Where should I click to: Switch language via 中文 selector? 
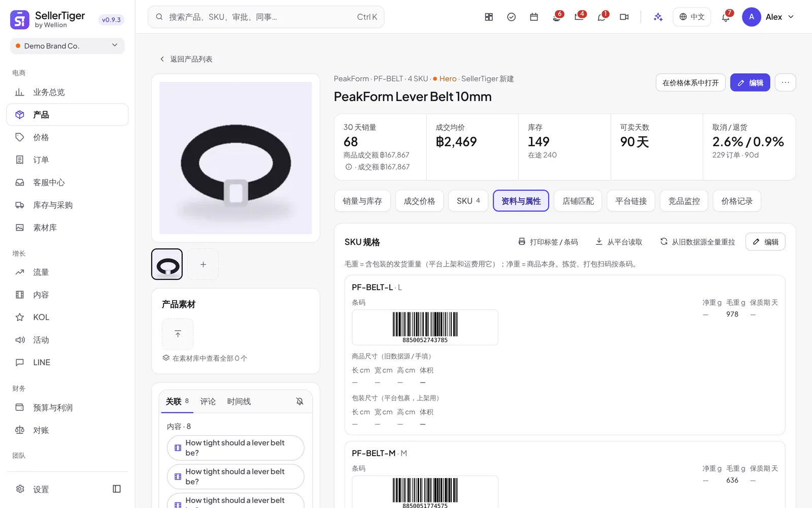692,17
